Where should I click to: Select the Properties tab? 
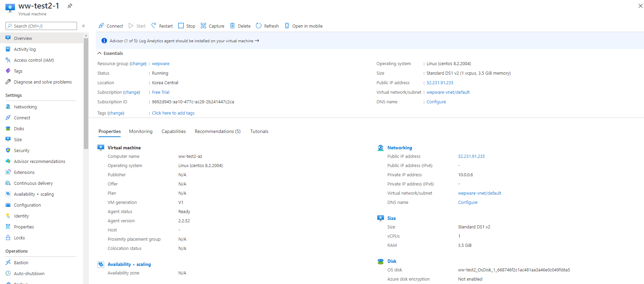point(110,131)
